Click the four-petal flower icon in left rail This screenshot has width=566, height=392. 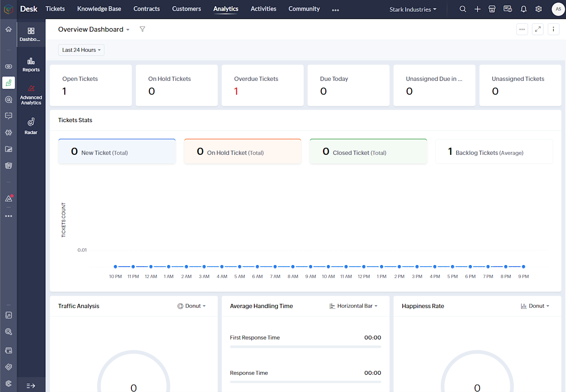coord(8,133)
